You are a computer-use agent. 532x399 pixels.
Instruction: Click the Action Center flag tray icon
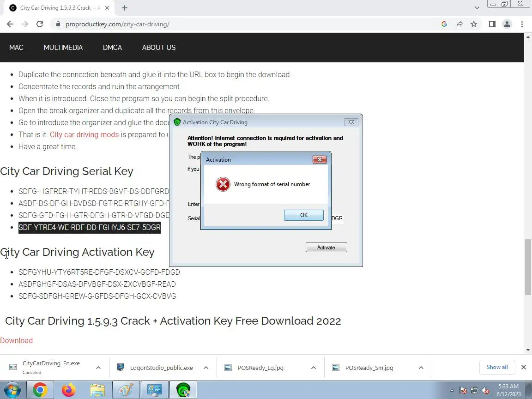[463, 391]
